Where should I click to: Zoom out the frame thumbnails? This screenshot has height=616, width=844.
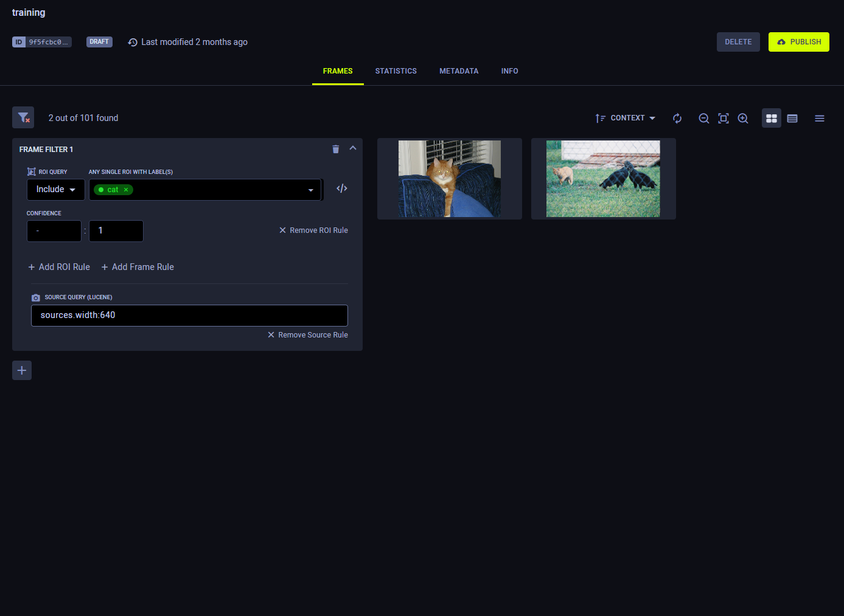point(704,119)
